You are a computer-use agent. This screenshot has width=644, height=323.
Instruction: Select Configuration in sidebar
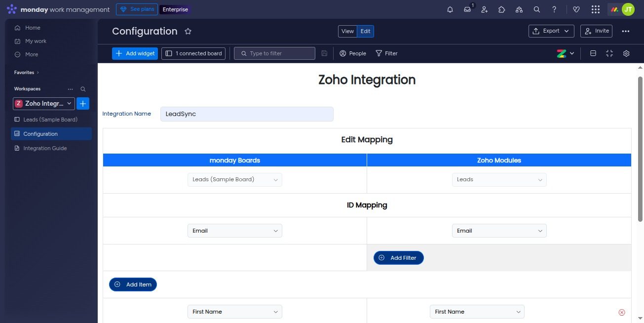click(x=51, y=134)
